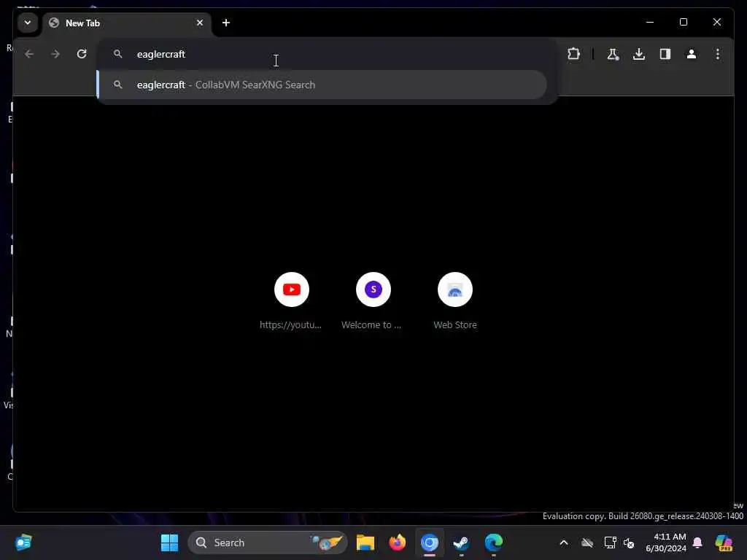
Task: Switch to Chromium in taskbar
Action: [x=429, y=542]
